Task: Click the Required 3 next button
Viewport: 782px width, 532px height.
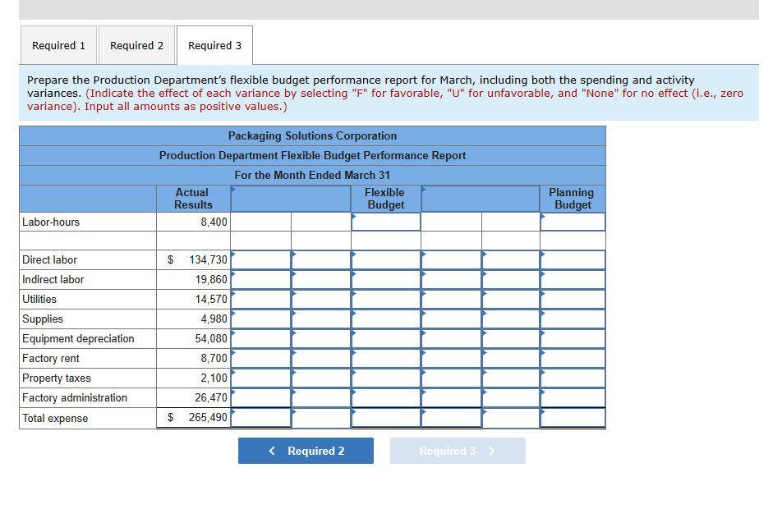Action: pos(458,450)
